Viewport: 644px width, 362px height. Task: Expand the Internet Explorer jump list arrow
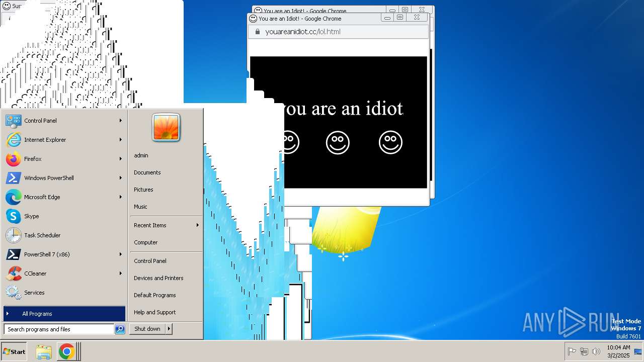[x=120, y=140]
